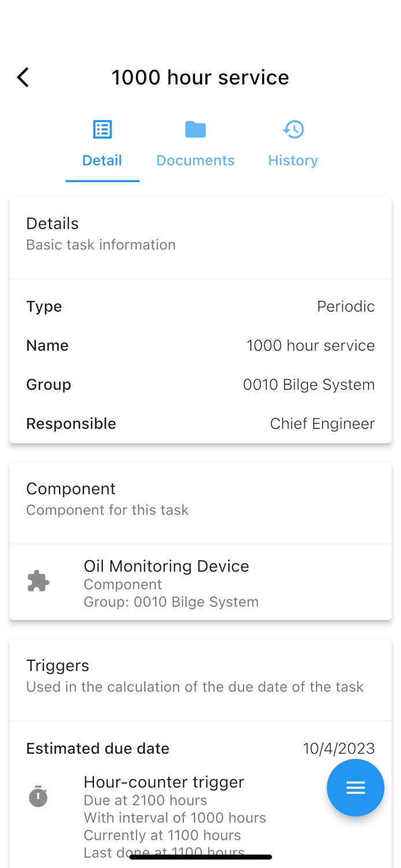The height and width of the screenshot is (868, 401).
Task: Click the Details section heading
Action: (52, 223)
